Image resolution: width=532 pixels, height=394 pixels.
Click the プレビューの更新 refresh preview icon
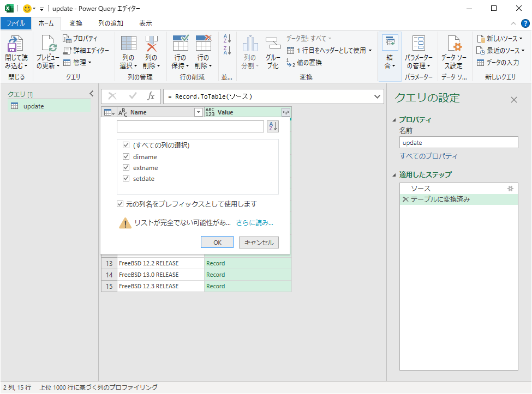(x=48, y=44)
